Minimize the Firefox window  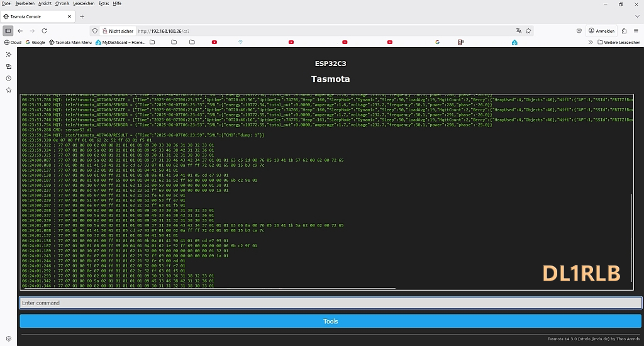pos(606,4)
